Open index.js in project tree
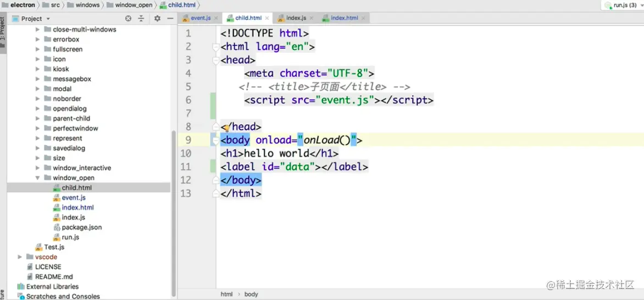The image size is (644, 300). (x=73, y=218)
